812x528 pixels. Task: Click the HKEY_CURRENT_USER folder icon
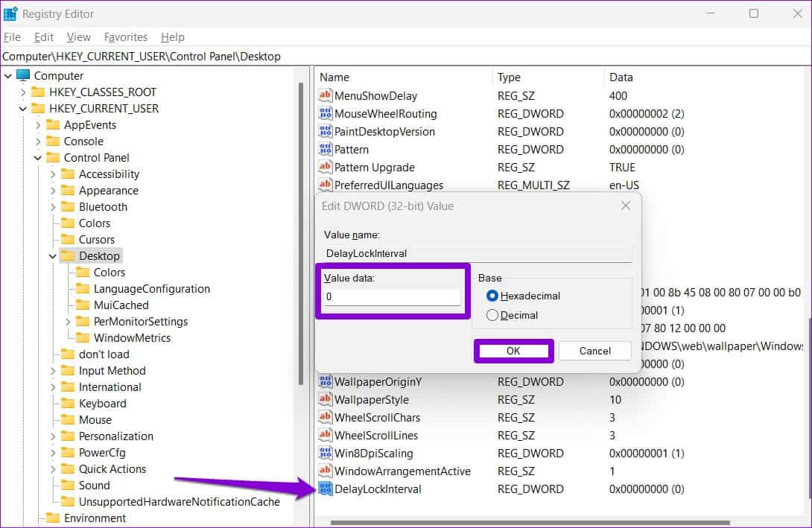[38, 108]
